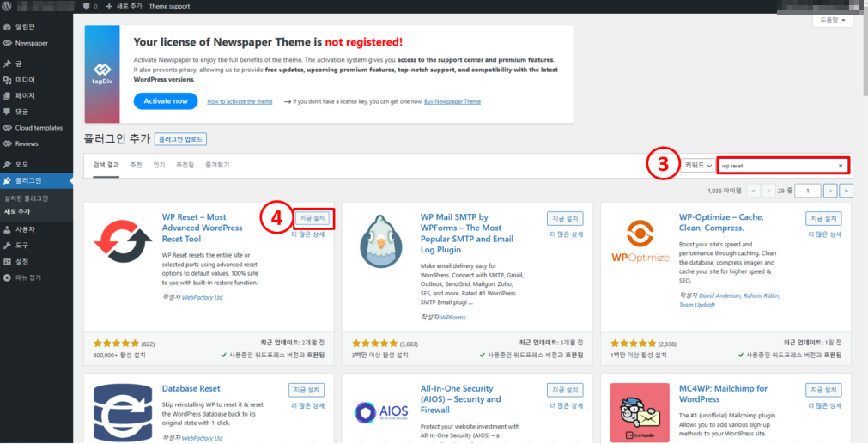Screen dimensions: 868x444
Task: Switch to the 추천 tab
Action: click(137, 165)
